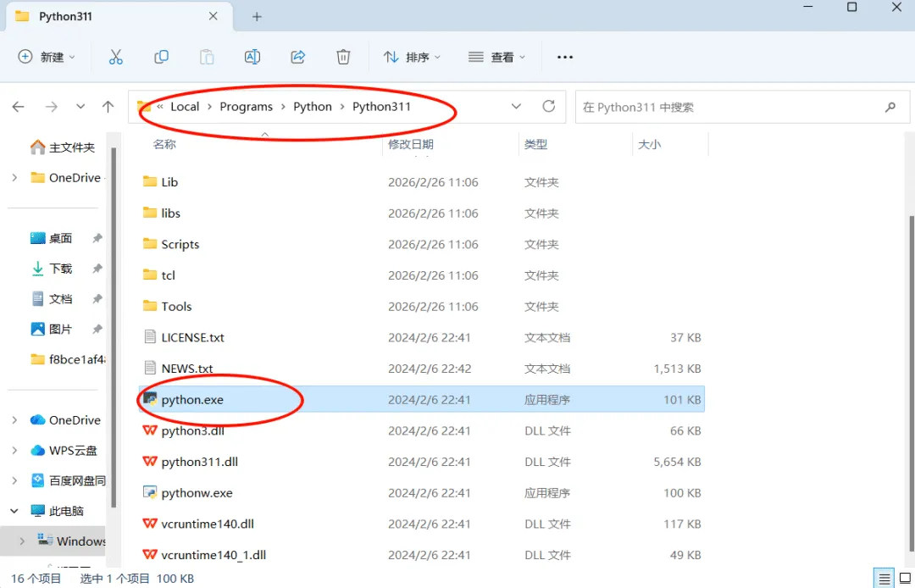The width and height of the screenshot is (915, 588).
Task: Select the vcruntime140.dll file
Action: click(x=421, y=524)
